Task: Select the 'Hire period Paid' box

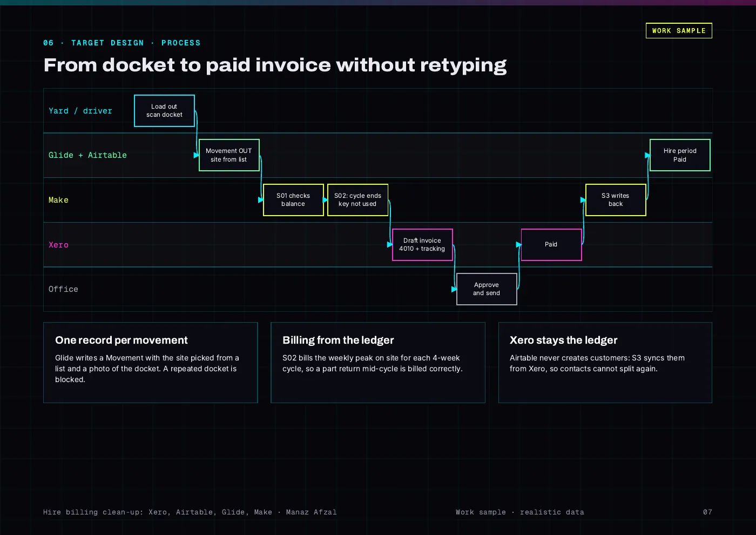Action: tap(680, 155)
